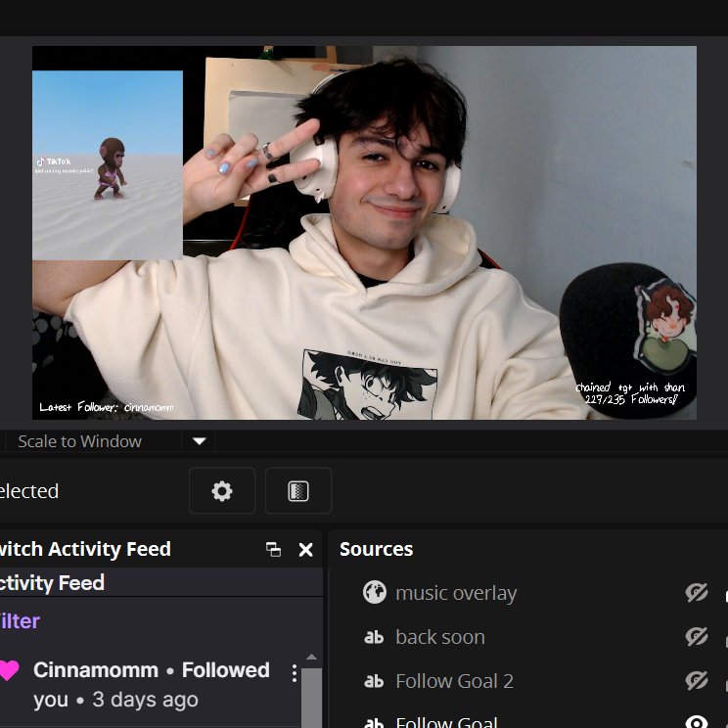Image resolution: width=728 pixels, height=728 pixels.
Task: Select the followers goal text in preview
Action: (630, 393)
